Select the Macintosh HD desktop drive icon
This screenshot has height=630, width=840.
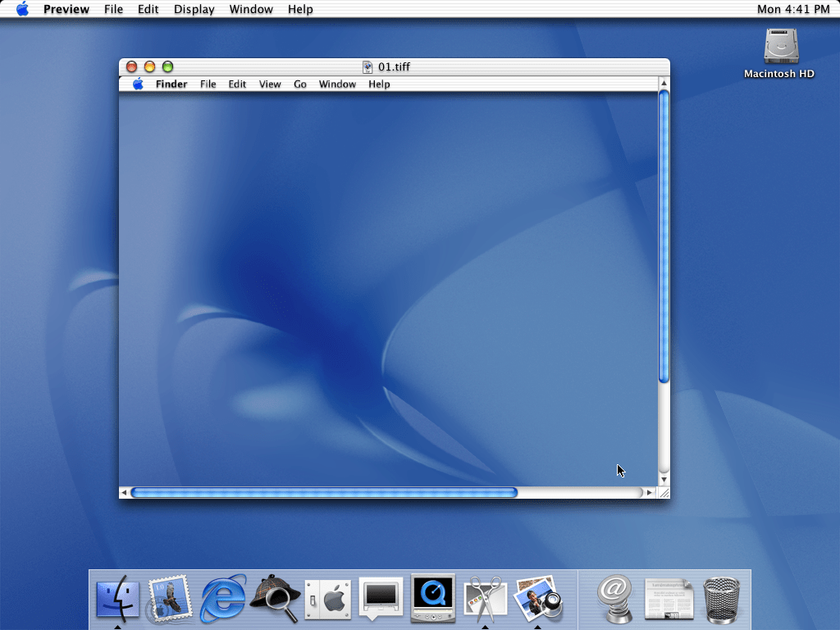coord(779,48)
